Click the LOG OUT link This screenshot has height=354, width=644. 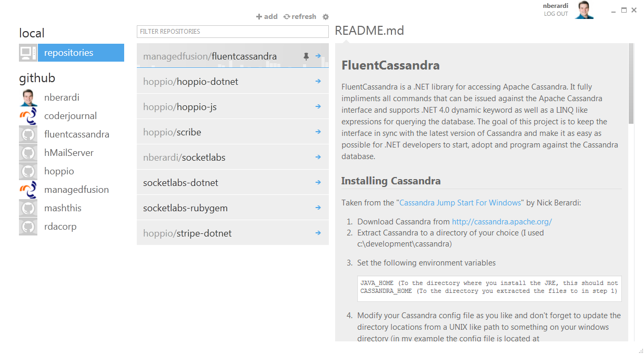556,14
